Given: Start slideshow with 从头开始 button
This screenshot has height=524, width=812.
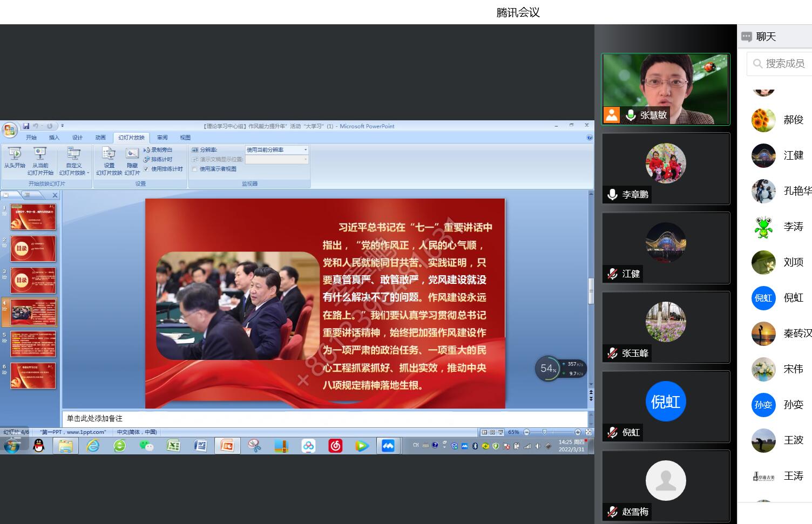Looking at the screenshot, I should click(x=15, y=157).
